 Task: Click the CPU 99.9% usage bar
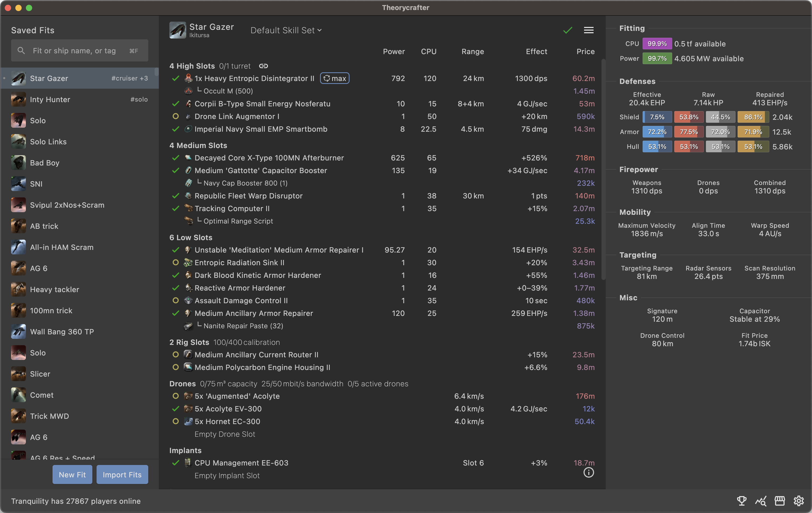coord(657,44)
